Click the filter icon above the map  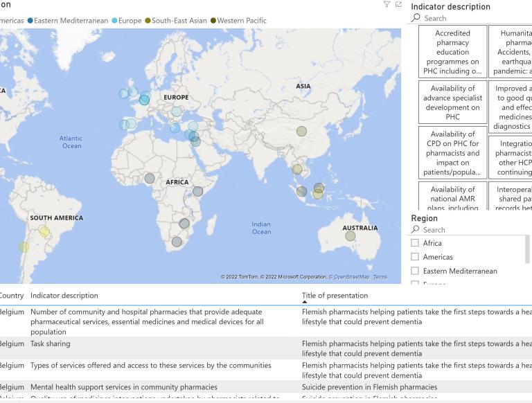387,5
